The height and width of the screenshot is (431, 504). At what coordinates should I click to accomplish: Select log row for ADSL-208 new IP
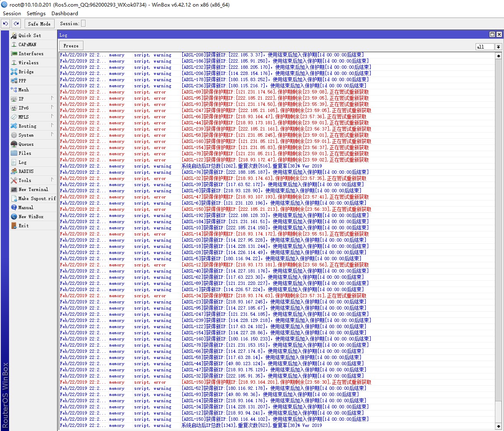pyautogui.click(x=277, y=55)
